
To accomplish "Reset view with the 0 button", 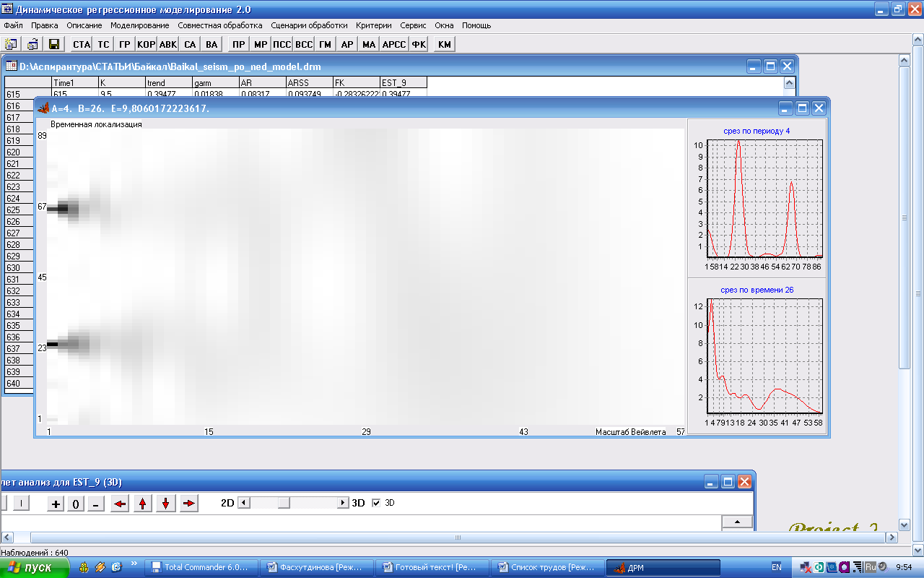I will pos(76,504).
